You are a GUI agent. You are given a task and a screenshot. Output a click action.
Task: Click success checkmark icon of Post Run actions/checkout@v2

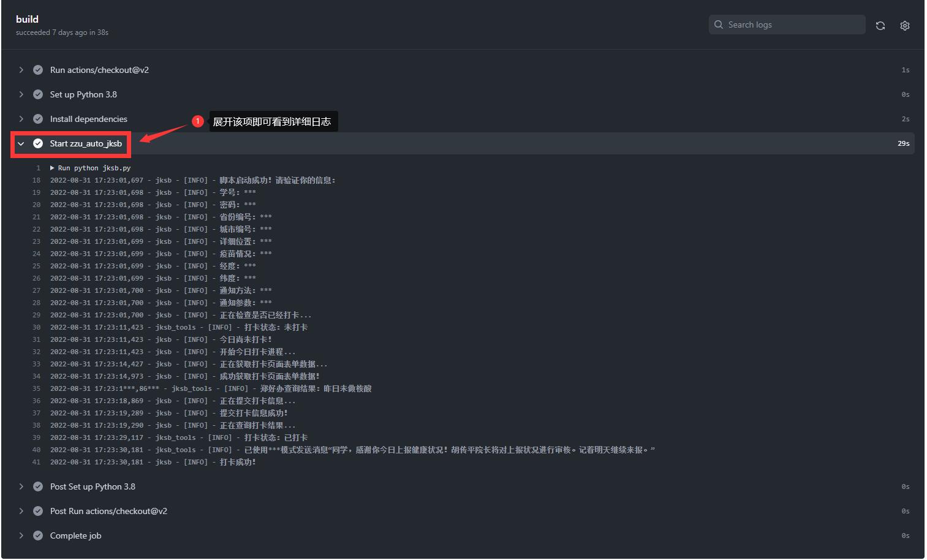(38, 511)
